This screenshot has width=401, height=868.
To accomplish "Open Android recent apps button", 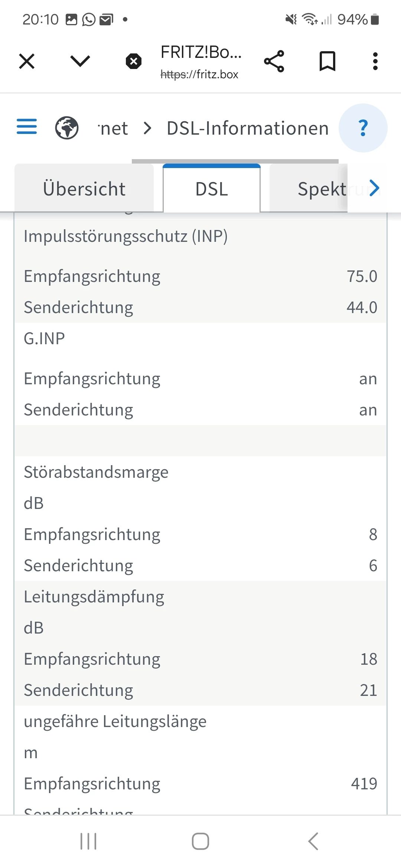I will [x=88, y=841].
